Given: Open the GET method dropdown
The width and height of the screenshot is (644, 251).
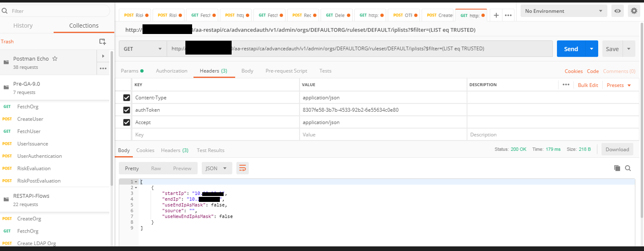Looking at the screenshot, I should coord(143,49).
